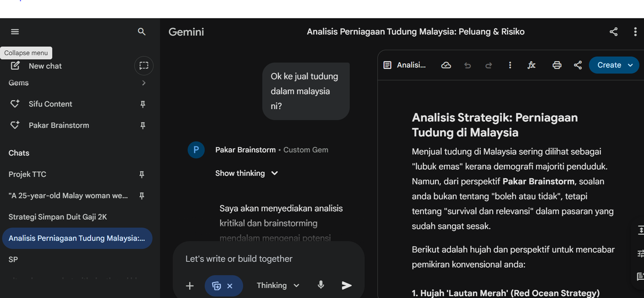This screenshot has width=644, height=298.
Task: Click the P avatar of Pakar Brainstorm
Action: point(196,150)
